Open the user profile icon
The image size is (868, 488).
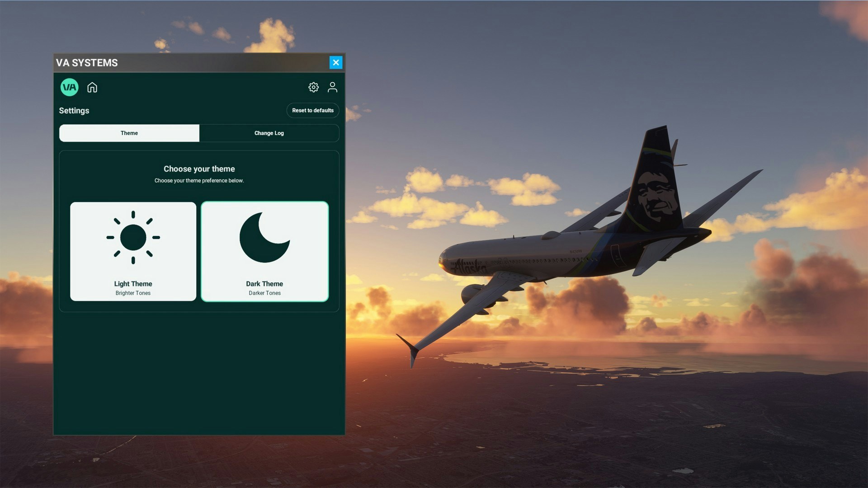point(332,87)
